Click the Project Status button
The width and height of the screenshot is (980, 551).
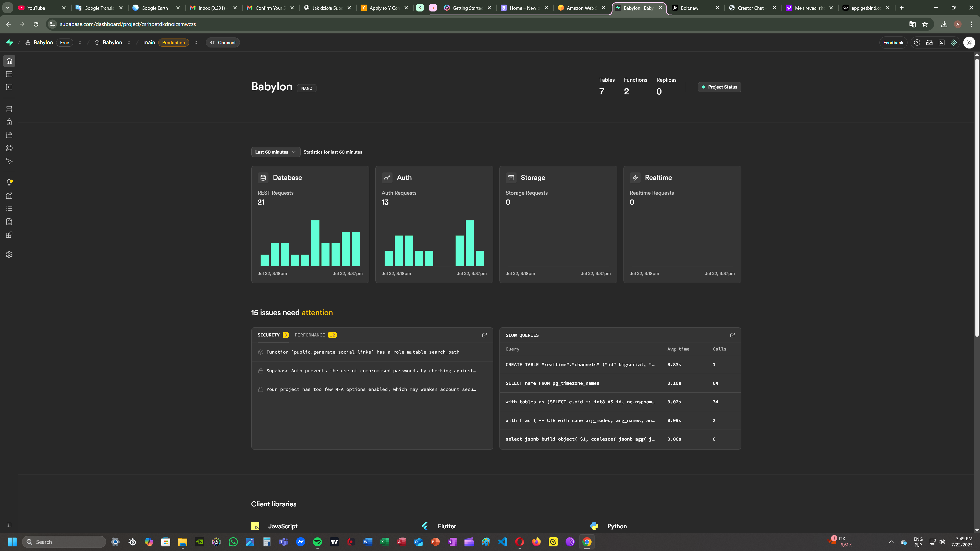point(719,87)
